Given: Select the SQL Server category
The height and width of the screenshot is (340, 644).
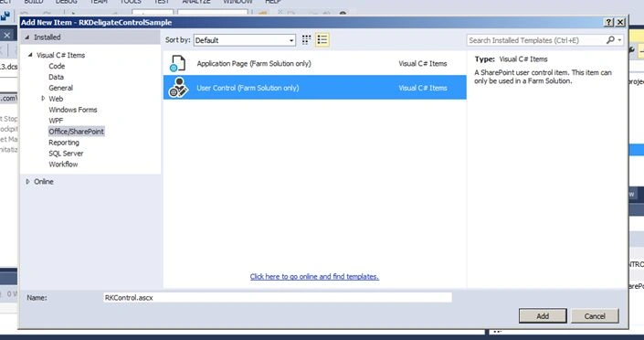Looking at the screenshot, I should pyautogui.click(x=66, y=153).
